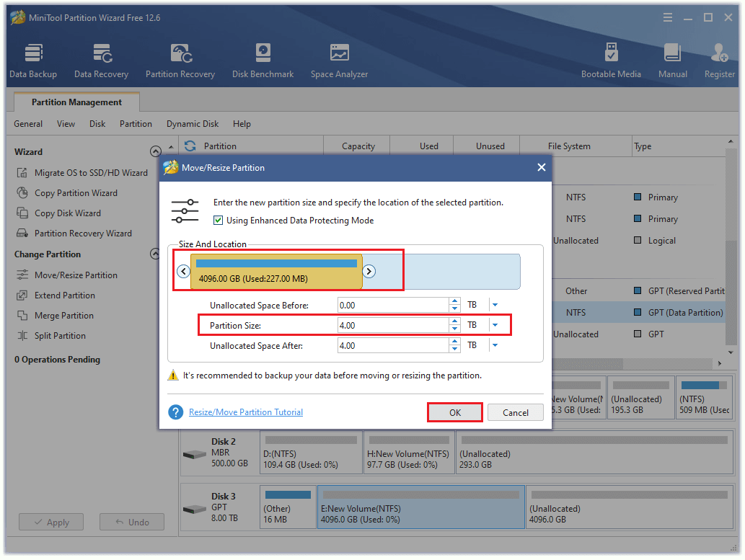Click stepper of Partition Size
Image resolution: width=745 pixels, height=560 pixels.
click(454, 325)
